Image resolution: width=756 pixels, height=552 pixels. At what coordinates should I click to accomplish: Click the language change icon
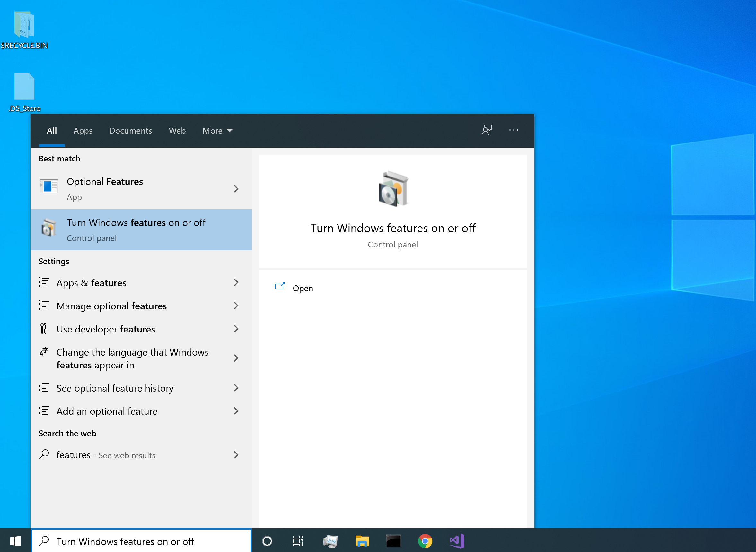click(x=43, y=352)
